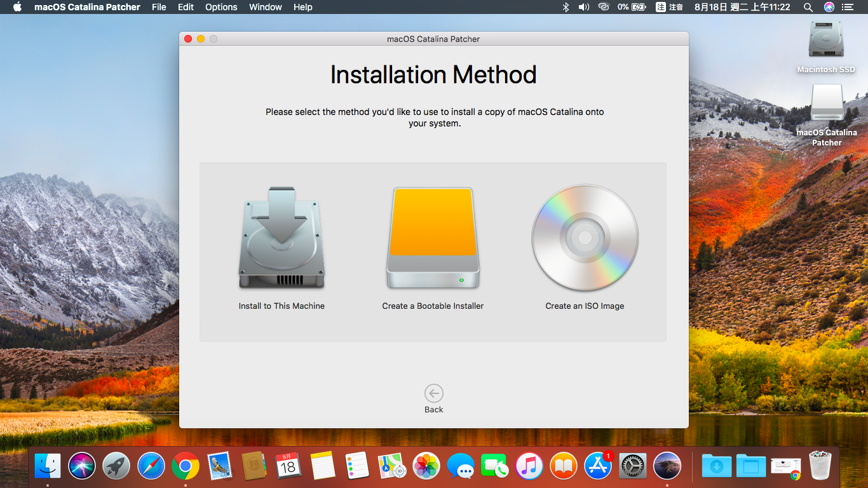868x488 pixels.
Task: Click the volume icon in menu bar
Action: coord(584,7)
